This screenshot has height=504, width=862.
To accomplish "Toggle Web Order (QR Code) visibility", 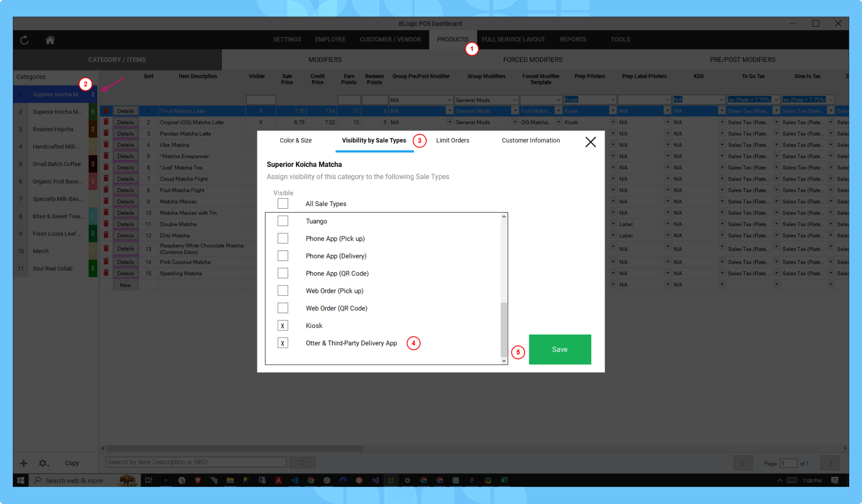I will tap(283, 308).
